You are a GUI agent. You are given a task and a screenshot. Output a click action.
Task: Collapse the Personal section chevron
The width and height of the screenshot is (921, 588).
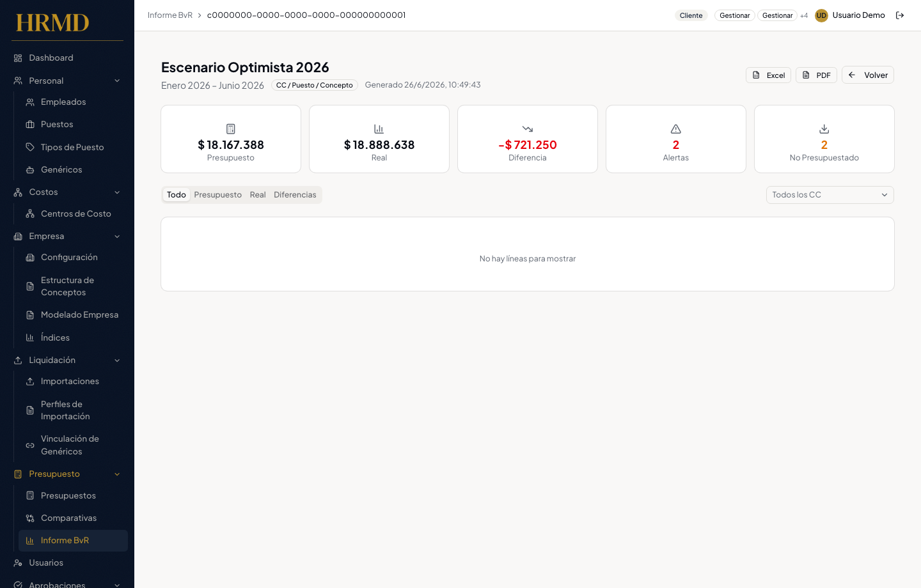(117, 81)
